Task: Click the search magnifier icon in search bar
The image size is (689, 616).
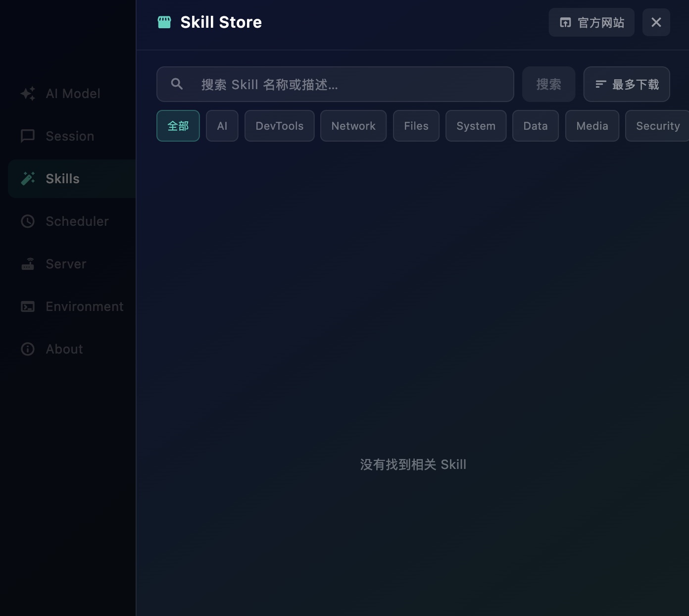Action: pyautogui.click(x=176, y=84)
